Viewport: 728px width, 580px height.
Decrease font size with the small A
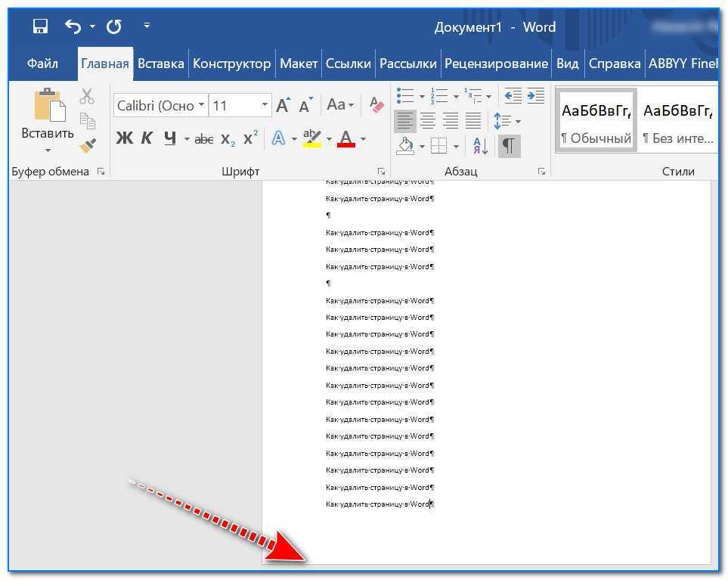point(305,105)
